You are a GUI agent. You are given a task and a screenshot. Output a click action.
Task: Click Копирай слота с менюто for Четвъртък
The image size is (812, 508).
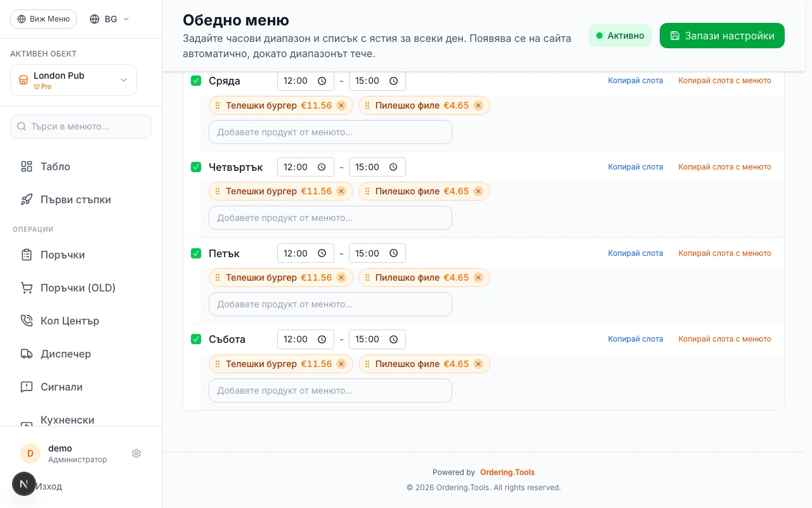[x=725, y=167]
